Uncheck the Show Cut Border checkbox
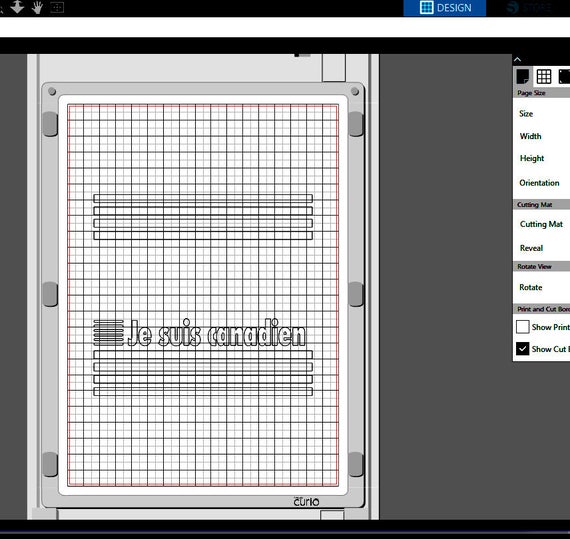This screenshot has height=539, width=570. pos(522,349)
